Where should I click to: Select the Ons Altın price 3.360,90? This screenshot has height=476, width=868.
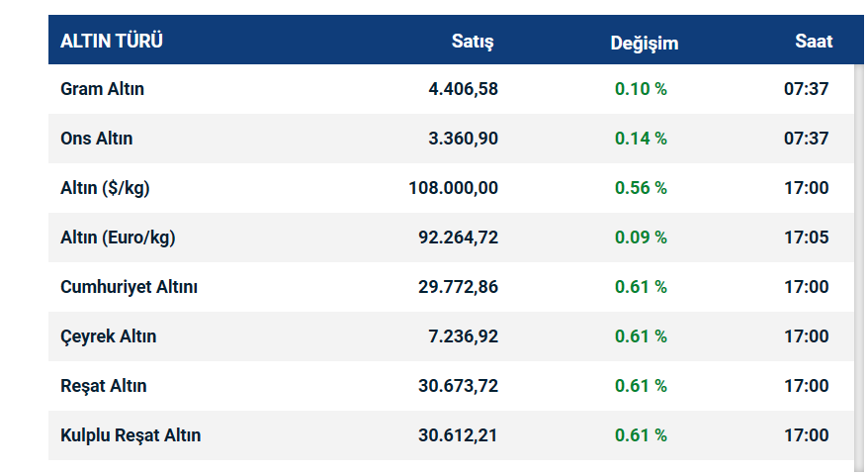click(x=463, y=139)
